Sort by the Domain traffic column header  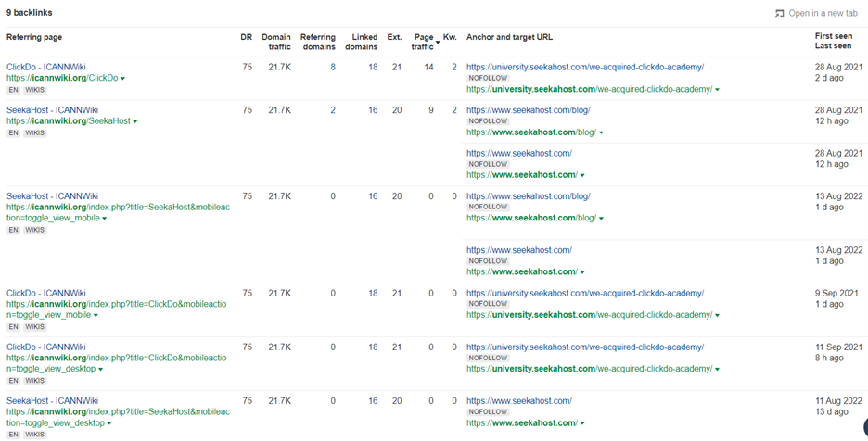tap(276, 42)
